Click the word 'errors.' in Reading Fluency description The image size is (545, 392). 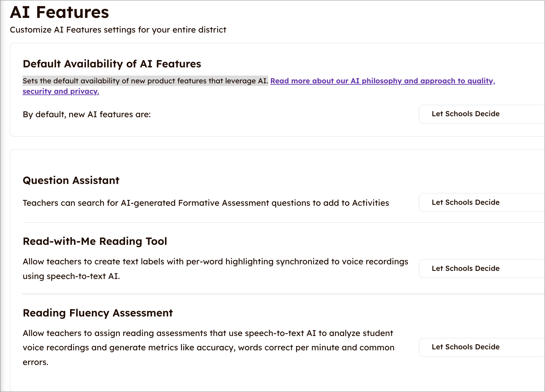[x=35, y=362]
